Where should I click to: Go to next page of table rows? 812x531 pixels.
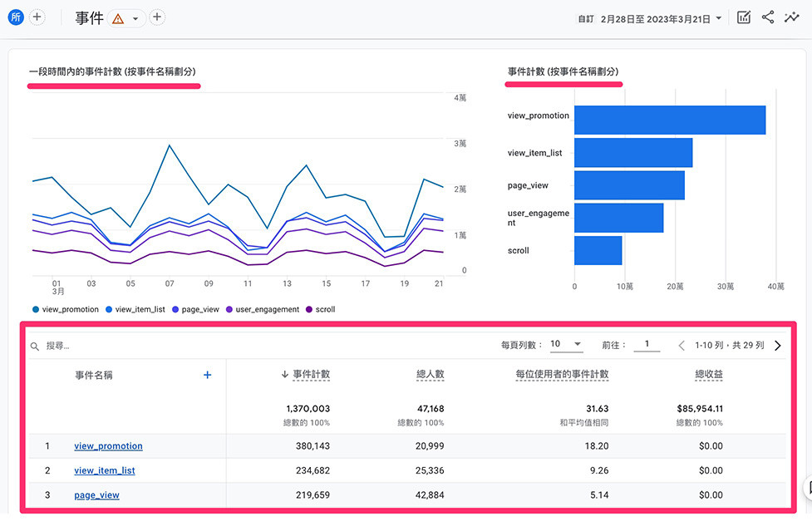(x=777, y=345)
